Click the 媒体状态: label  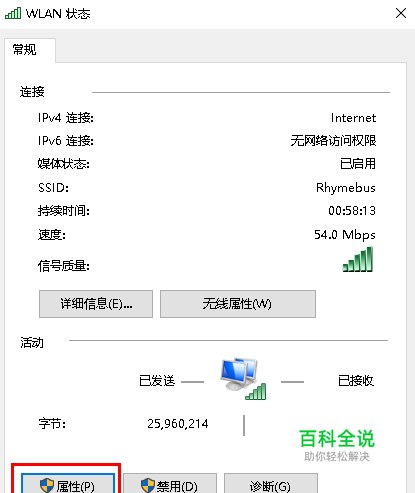(x=64, y=164)
